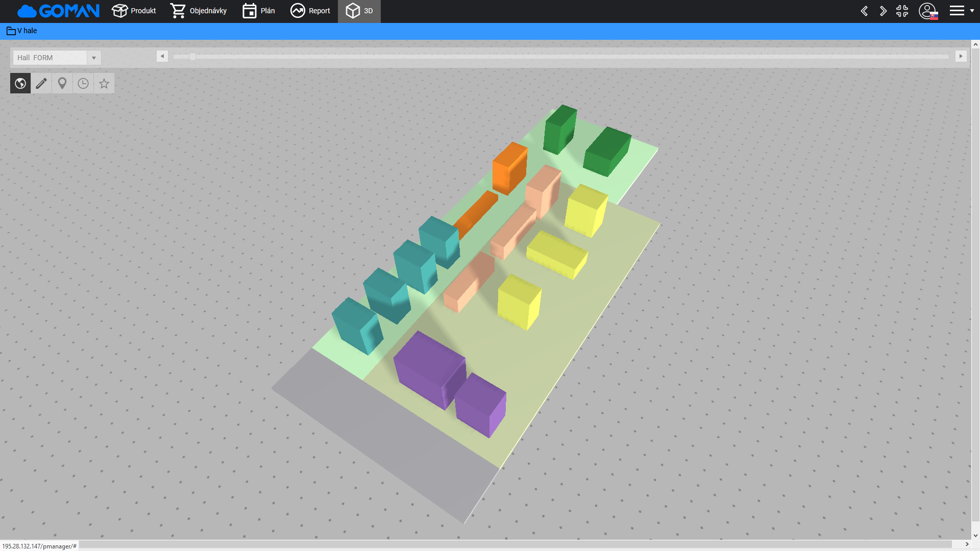Go to Objednávky section
Screen dimensions: 980x551
199,11
